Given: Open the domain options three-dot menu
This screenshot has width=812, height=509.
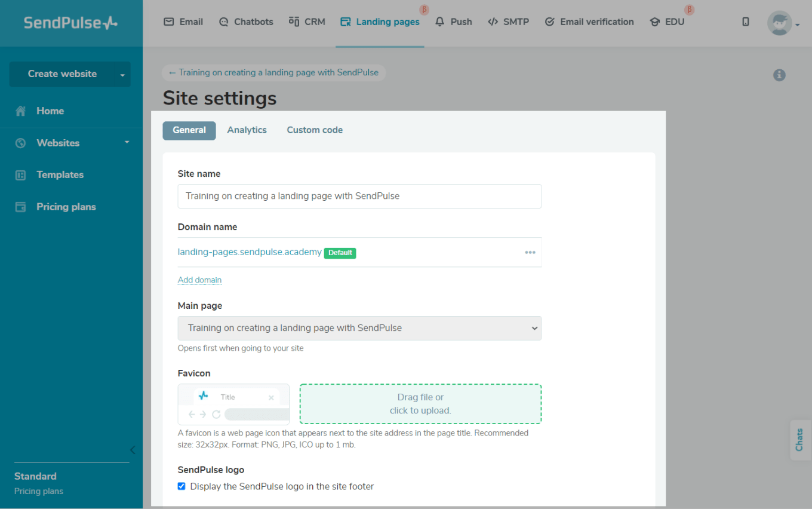Looking at the screenshot, I should point(530,252).
